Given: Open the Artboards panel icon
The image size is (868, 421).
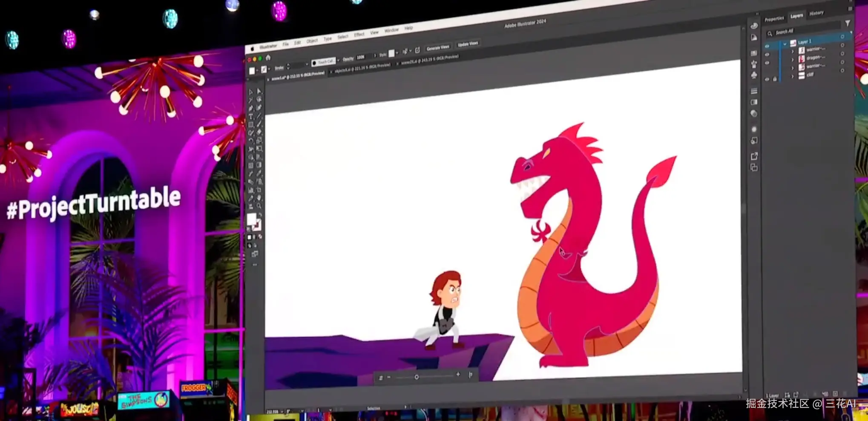Looking at the screenshot, I should pos(754,167).
